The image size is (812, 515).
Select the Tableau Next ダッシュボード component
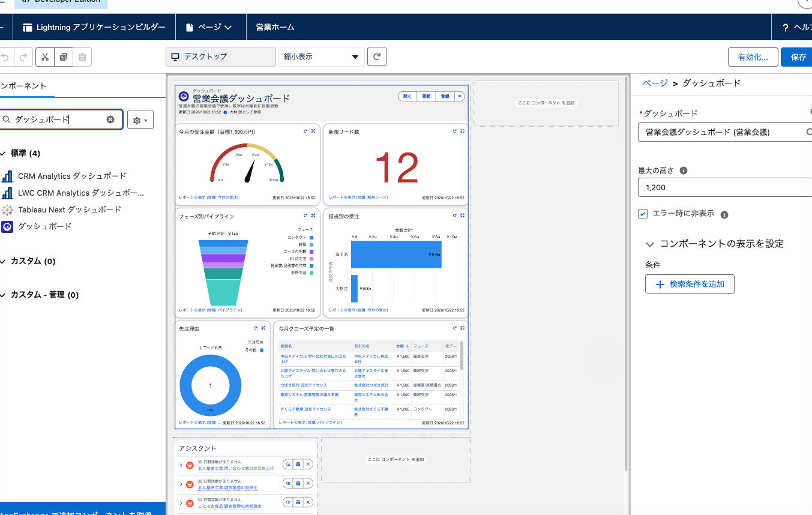pos(62,209)
